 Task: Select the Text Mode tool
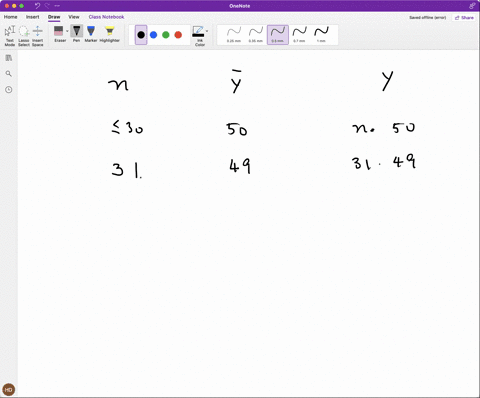point(10,35)
